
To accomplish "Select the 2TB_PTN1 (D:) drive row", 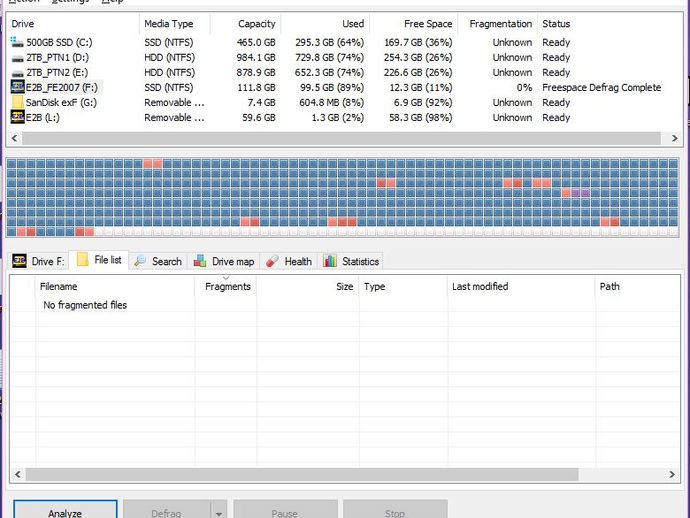I will tap(343, 58).
